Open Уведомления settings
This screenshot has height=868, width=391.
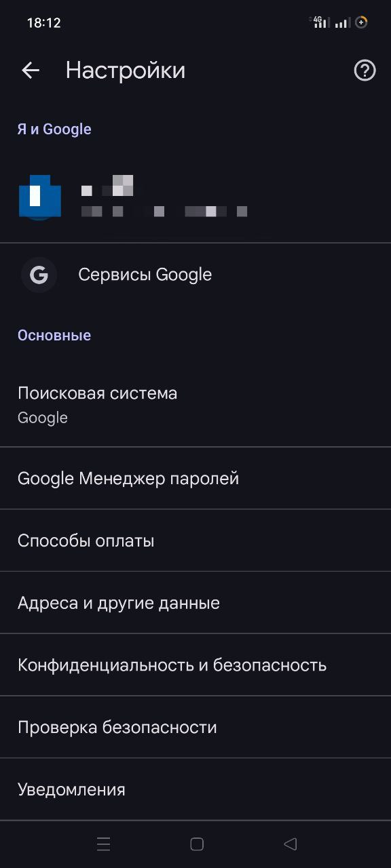[x=195, y=789]
